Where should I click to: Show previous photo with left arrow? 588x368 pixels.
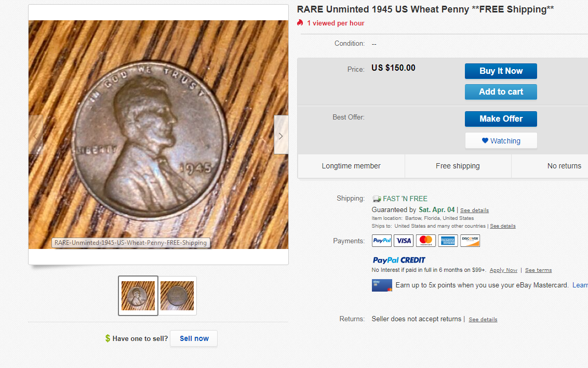pos(36,135)
